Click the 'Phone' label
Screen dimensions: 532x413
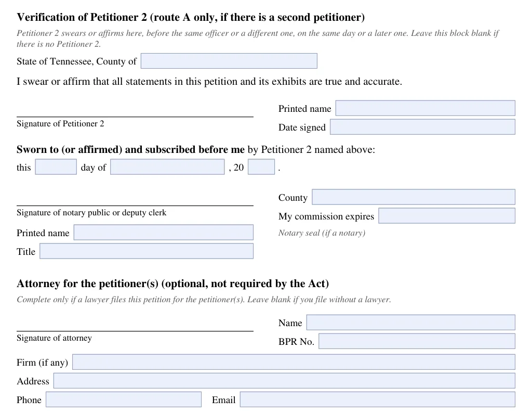tap(29, 400)
